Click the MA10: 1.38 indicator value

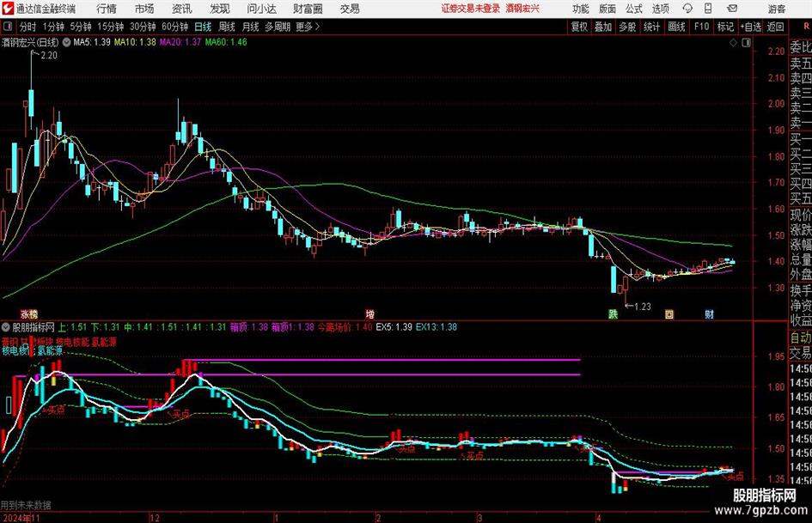[135, 42]
